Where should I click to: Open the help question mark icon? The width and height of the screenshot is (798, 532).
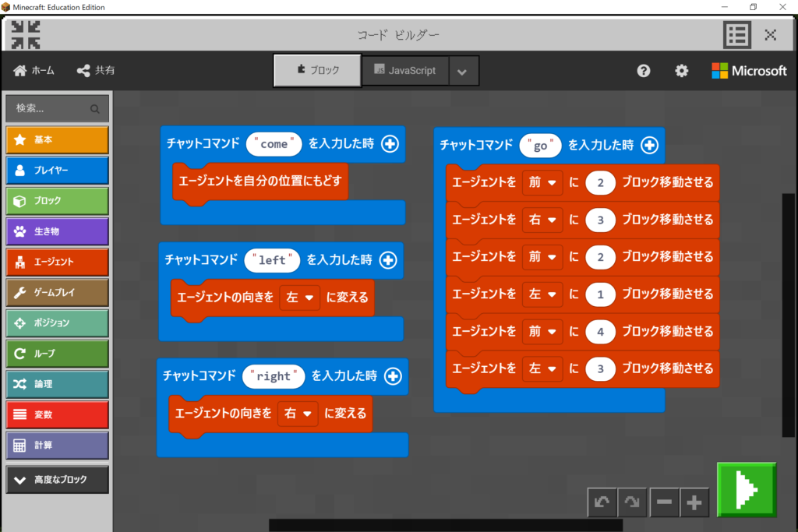tap(643, 71)
